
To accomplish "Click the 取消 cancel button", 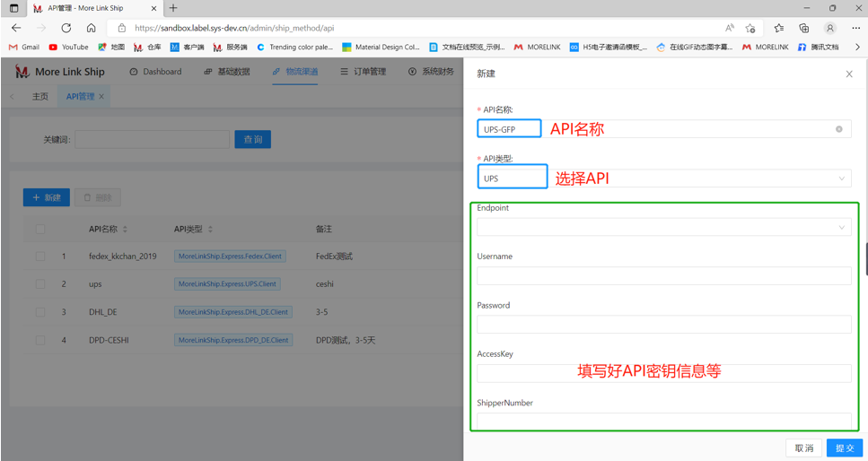I will coord(803,448).
